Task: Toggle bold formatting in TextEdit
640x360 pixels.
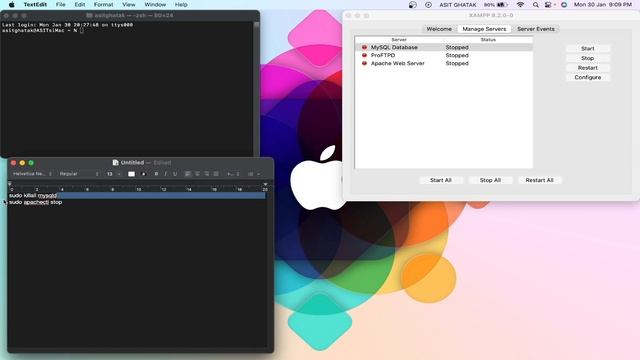Action: coord(156,174)
